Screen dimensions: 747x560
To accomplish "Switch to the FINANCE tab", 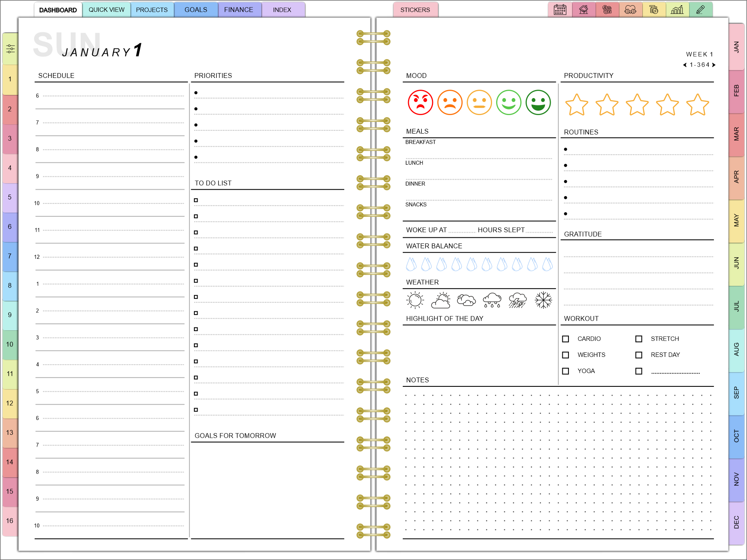I will (x=238, y=10).
